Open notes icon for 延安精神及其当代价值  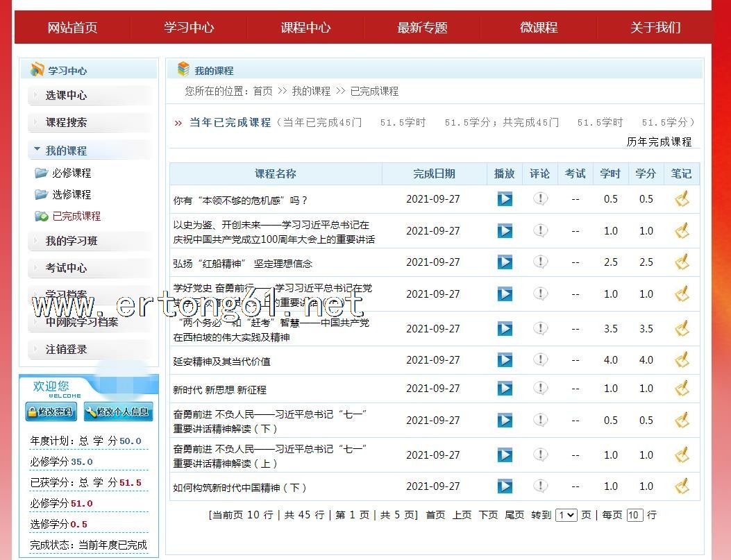tap(682, 360)
